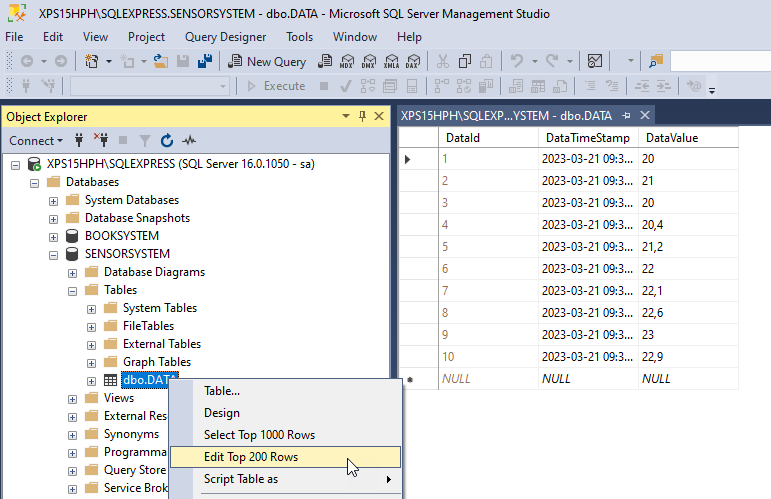
Task: Click the quick search input box
Action: (x=720, y=61)
